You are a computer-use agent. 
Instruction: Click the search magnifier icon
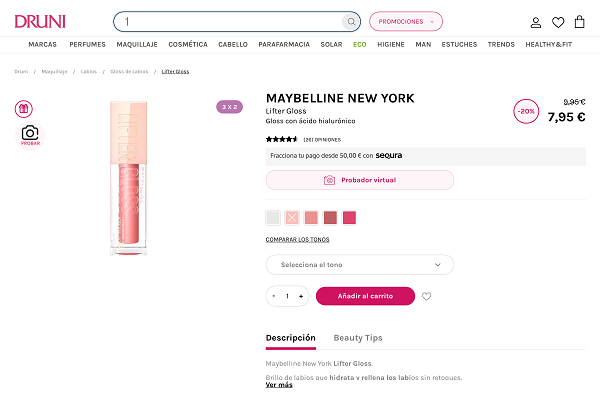[350, 21]
